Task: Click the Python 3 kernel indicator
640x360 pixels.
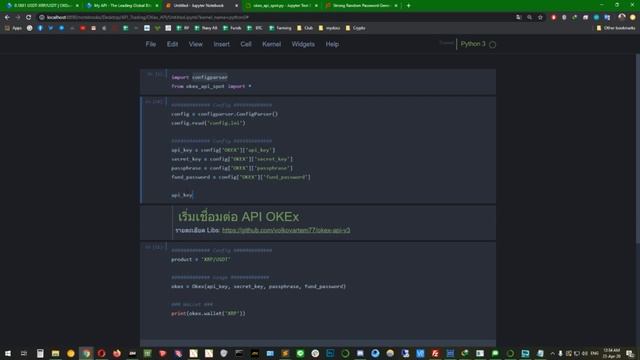Action: (x=473, y=44)
